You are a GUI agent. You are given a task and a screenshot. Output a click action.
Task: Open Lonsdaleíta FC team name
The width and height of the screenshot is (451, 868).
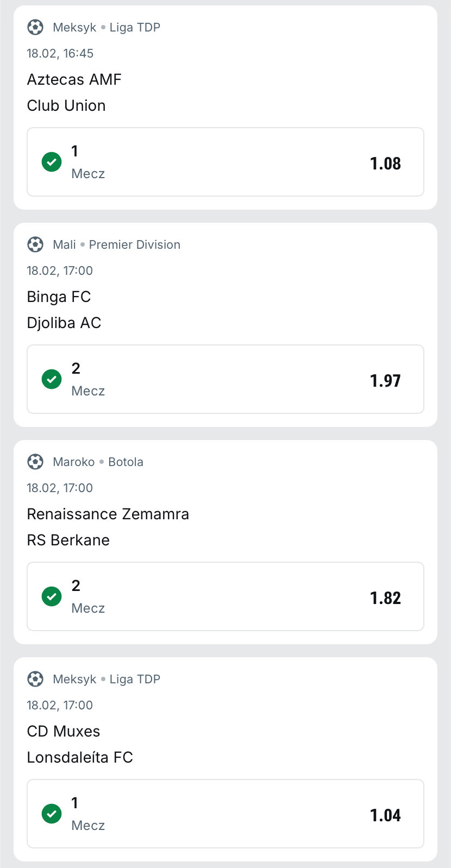80,757
